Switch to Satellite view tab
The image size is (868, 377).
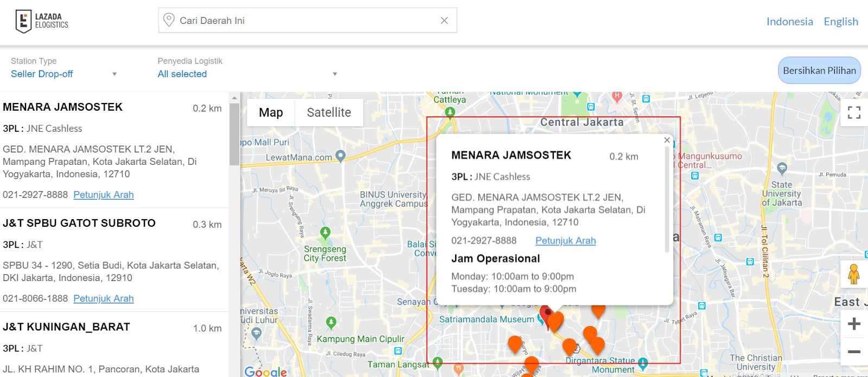pos(329,112)
